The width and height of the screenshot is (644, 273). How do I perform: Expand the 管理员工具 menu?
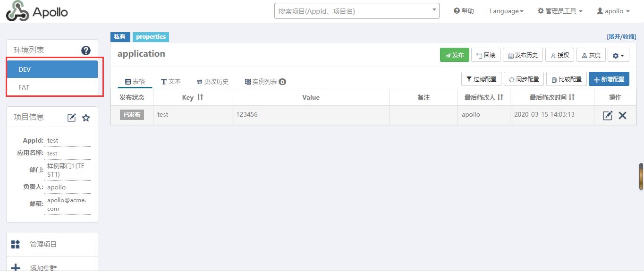click(560, 11)
